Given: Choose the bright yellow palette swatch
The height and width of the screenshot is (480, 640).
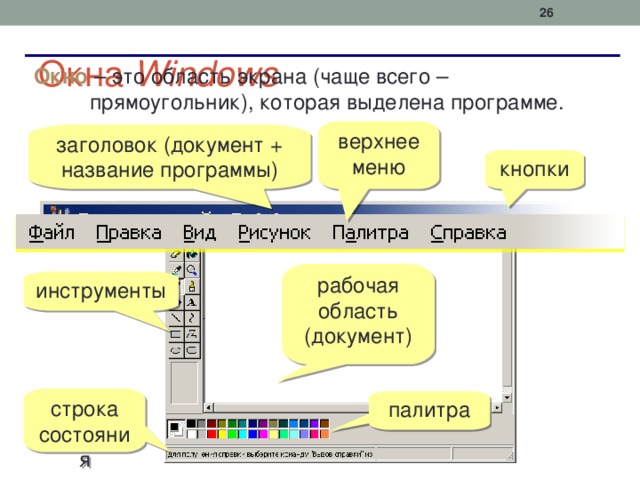Looking at the screenshot, I should 222,434.
